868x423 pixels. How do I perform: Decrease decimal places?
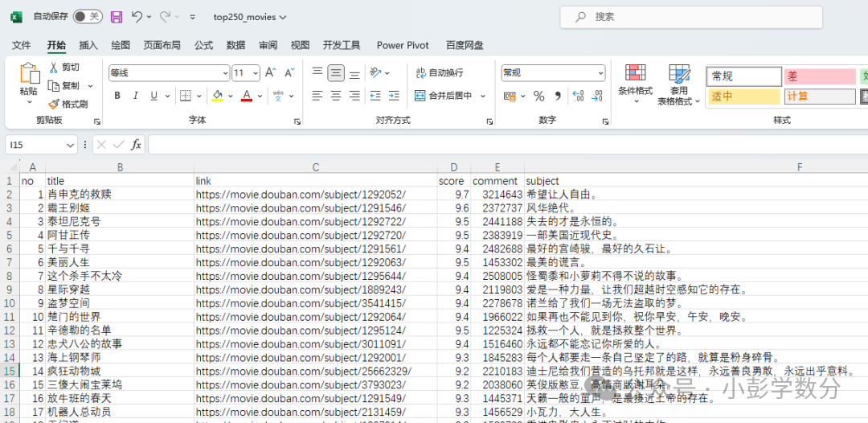pos(596,97)
